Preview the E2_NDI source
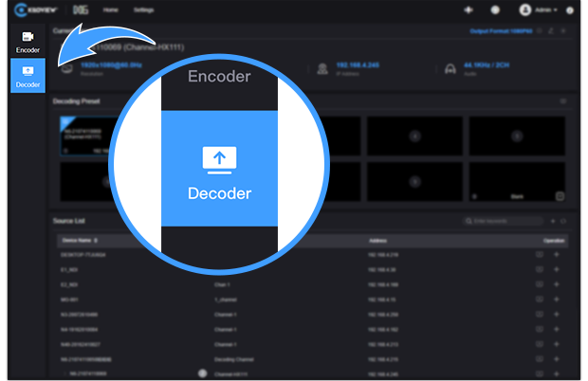588x381 pixels. 540,284
